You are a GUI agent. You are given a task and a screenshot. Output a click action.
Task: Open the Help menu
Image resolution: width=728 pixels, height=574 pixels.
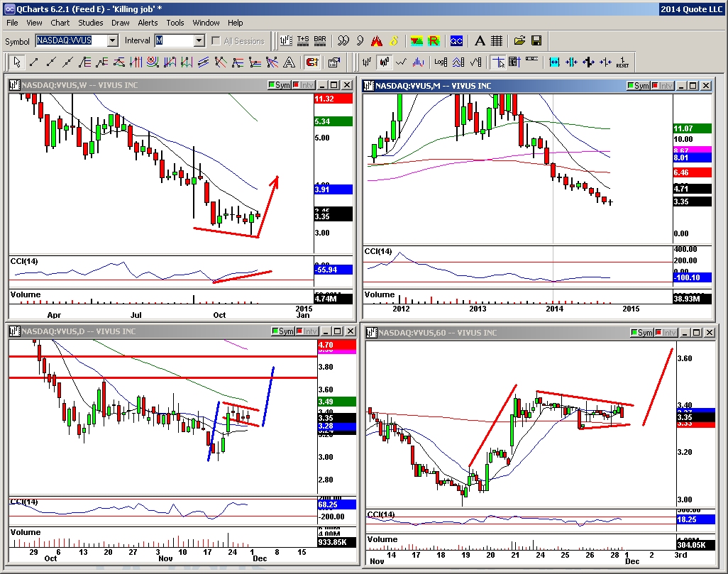tap(235, 23)
